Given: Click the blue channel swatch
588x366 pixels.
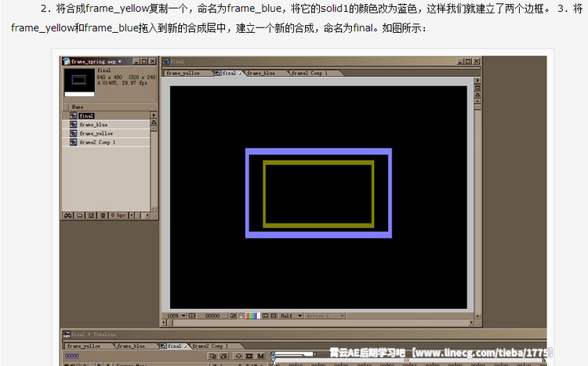Looking at the screenshot, I should click(255, 316).
